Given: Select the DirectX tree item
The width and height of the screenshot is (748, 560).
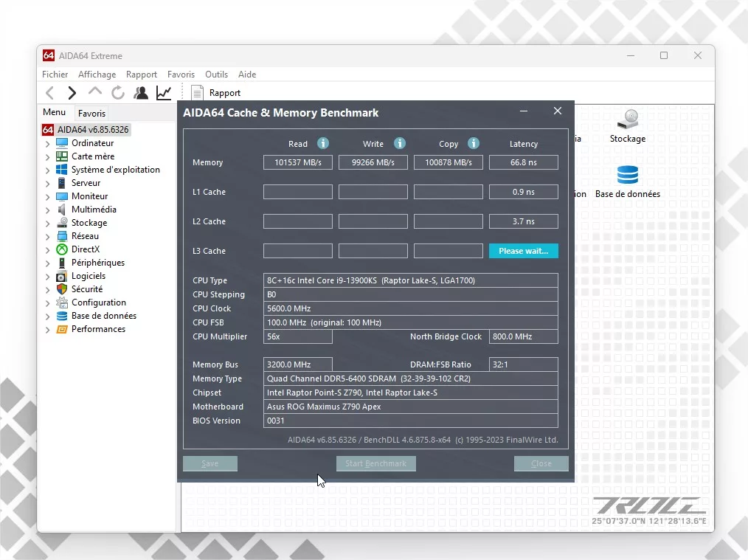Looking at the screenshot, I should pos(85,249).
